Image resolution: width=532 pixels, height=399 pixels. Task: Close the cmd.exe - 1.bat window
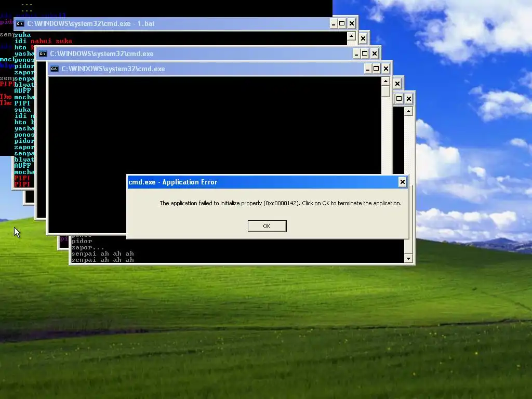click(x=352, y=23)
